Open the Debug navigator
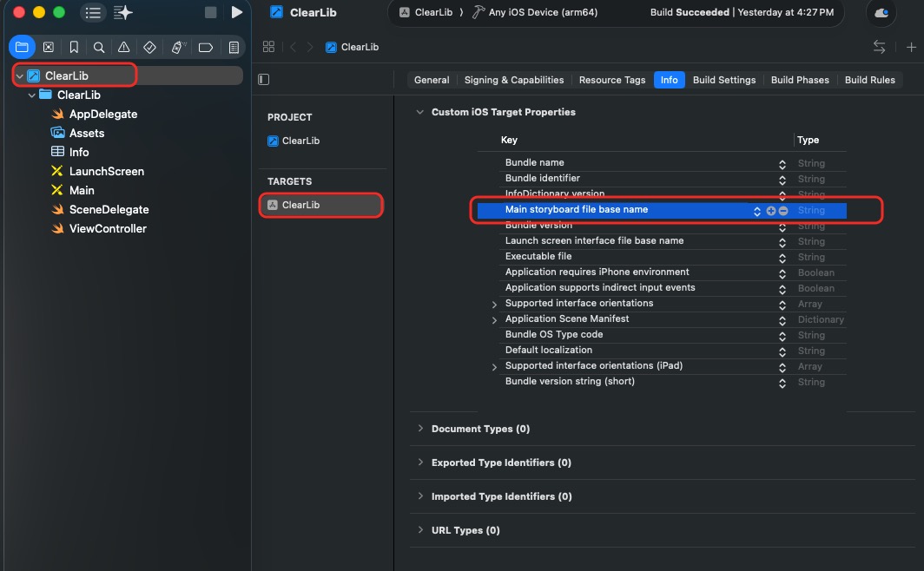924x571 pixels. 178,47
